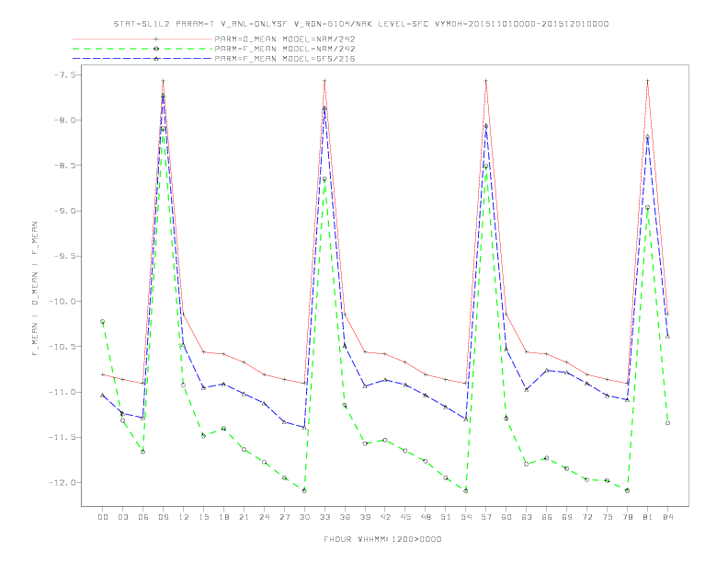Click the x-axis tick label 57
The width and height of the screenshot is (728, 563).
pos(486,517)
